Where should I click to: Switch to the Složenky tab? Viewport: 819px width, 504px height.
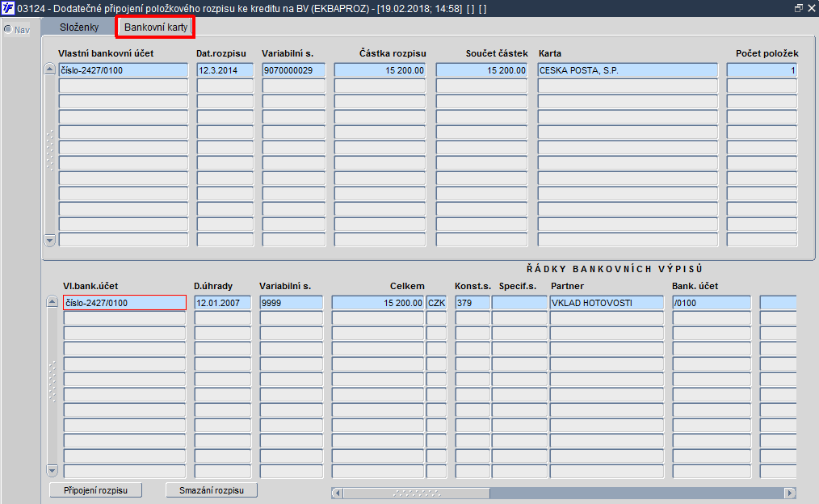click(x=79, y=27)
